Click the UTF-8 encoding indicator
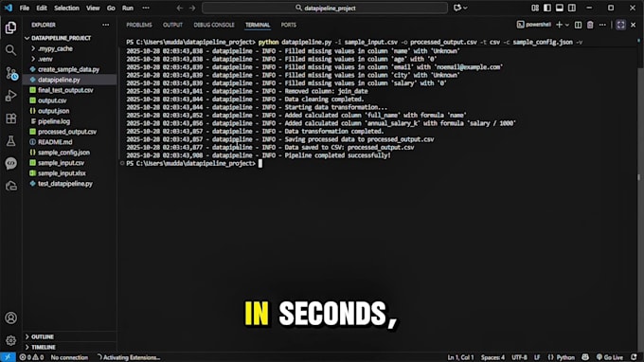 519,357
